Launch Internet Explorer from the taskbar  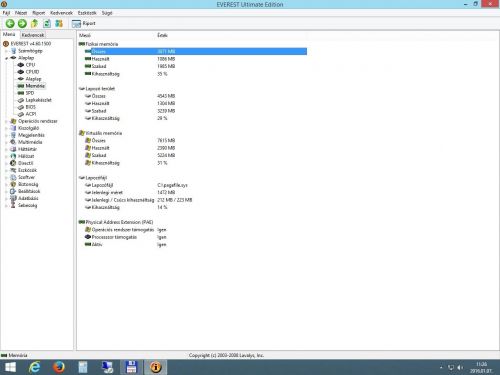pos(34,367)
